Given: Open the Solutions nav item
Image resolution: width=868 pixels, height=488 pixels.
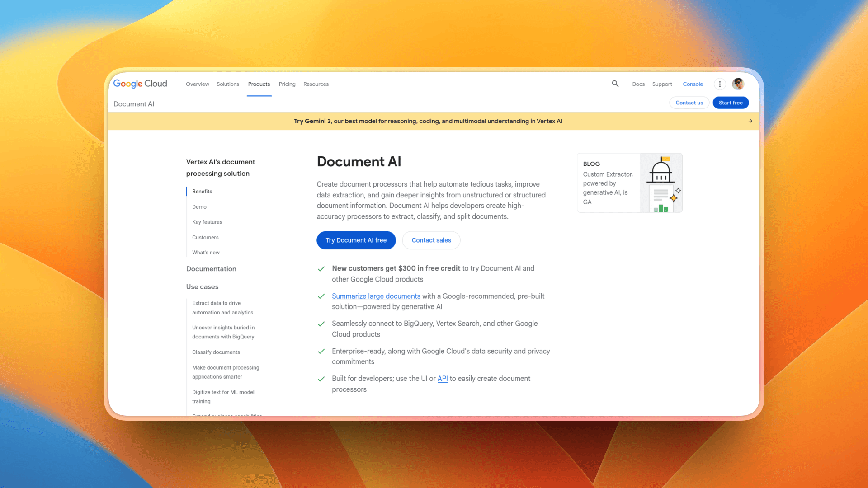Looking at the screenshot, I should pos(228,84).
